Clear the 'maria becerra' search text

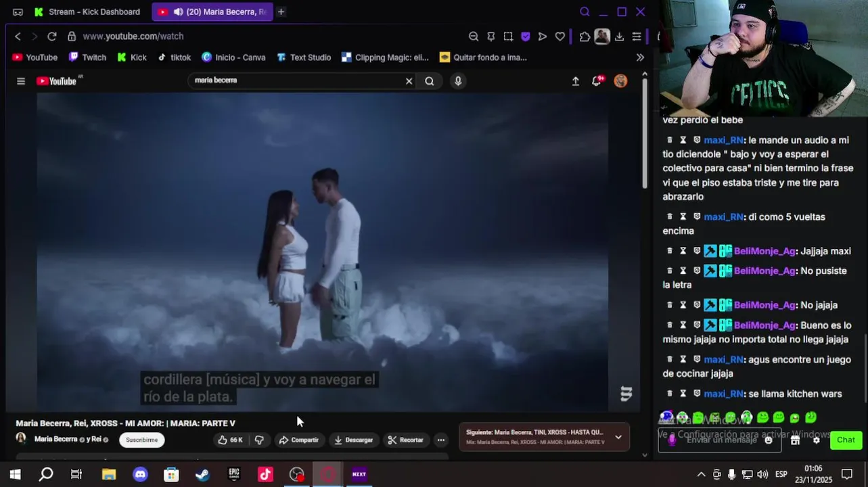409,81
